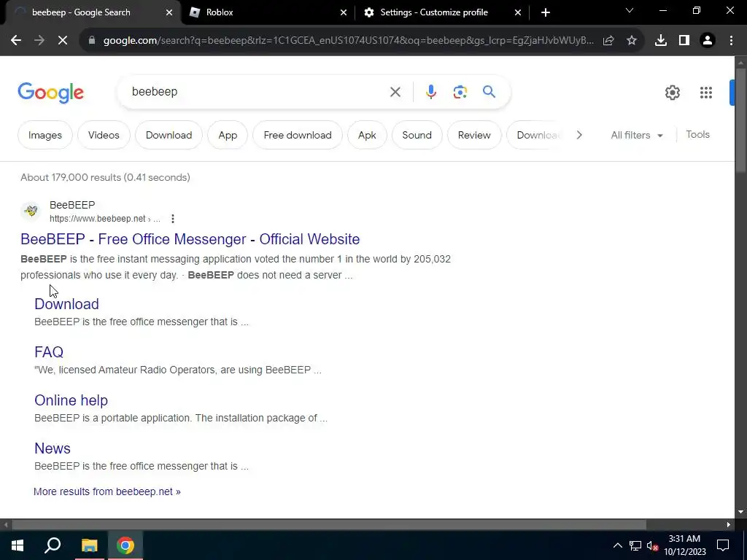
Task: Expand the All filters dropdown
Action: pos(636,135)
